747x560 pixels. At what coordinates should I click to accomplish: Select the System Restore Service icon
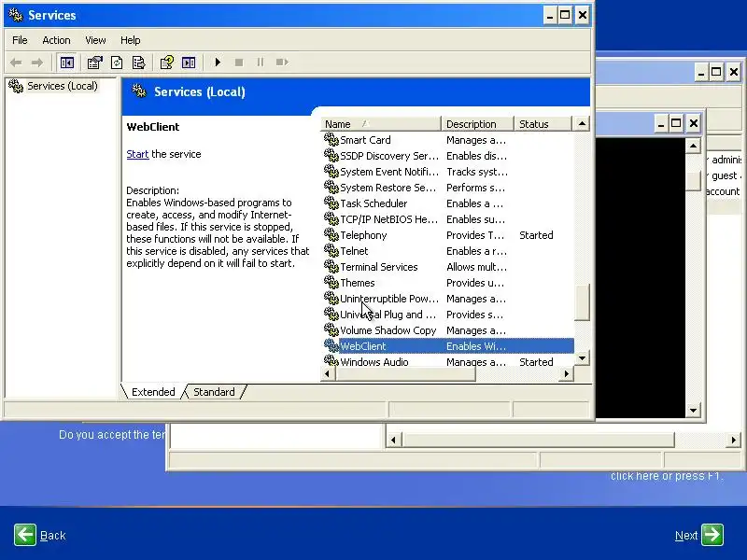pyautogui.click(x=331, y=188)
